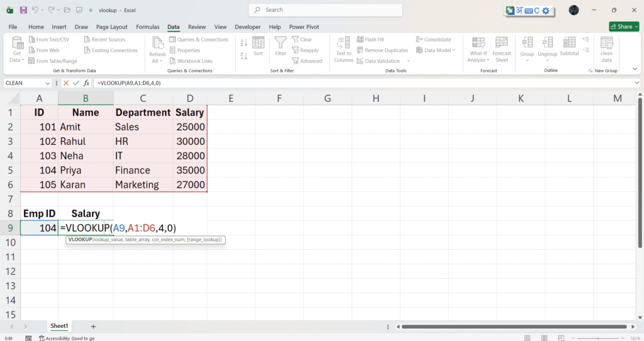Open Workbook Links

click(191, 61)
